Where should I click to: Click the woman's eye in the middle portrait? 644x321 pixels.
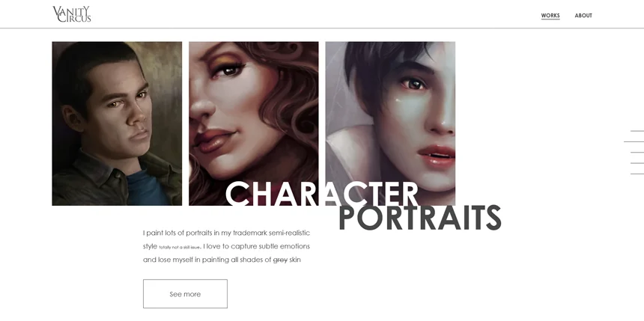tap(228, 71)
